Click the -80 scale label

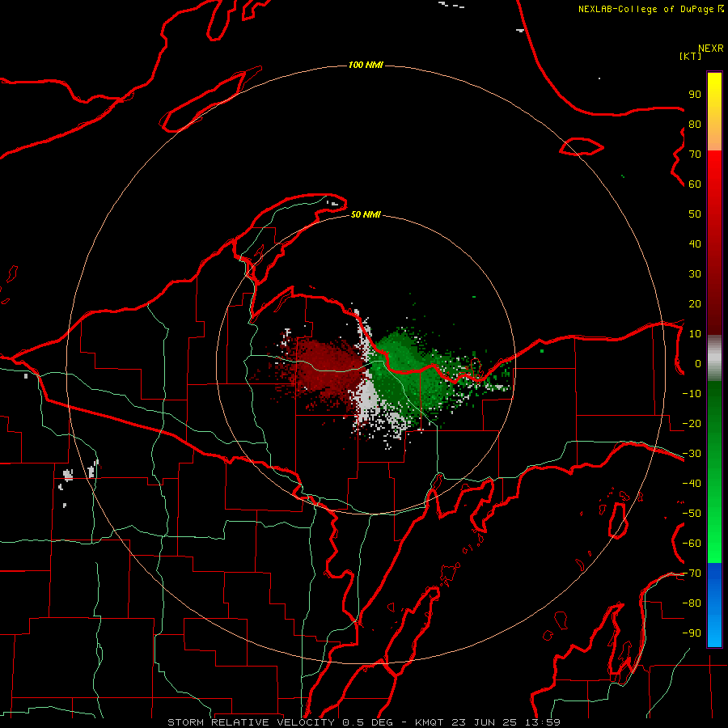692,603
